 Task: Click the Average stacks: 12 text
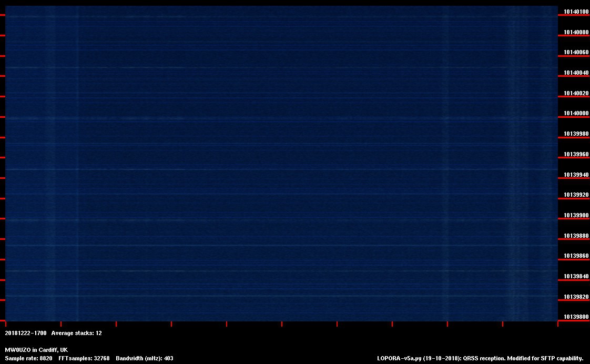pos(76,333)
